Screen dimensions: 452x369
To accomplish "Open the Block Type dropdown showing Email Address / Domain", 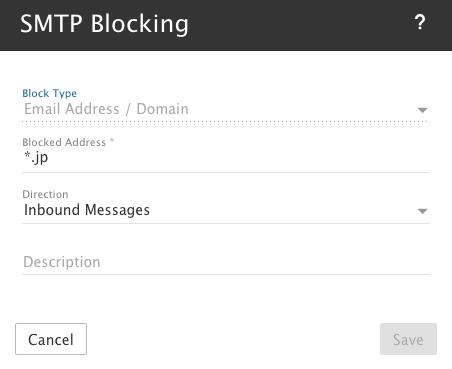I will (226, 110).
